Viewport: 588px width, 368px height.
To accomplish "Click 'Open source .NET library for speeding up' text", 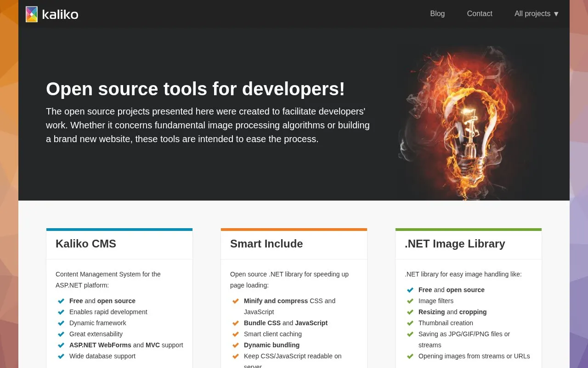I will [289, 274].
